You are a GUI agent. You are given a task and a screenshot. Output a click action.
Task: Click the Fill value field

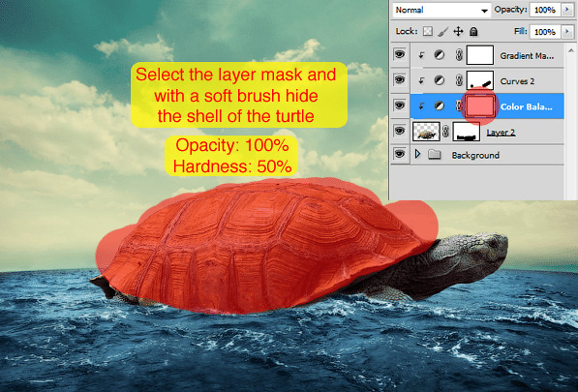[545, 32]
